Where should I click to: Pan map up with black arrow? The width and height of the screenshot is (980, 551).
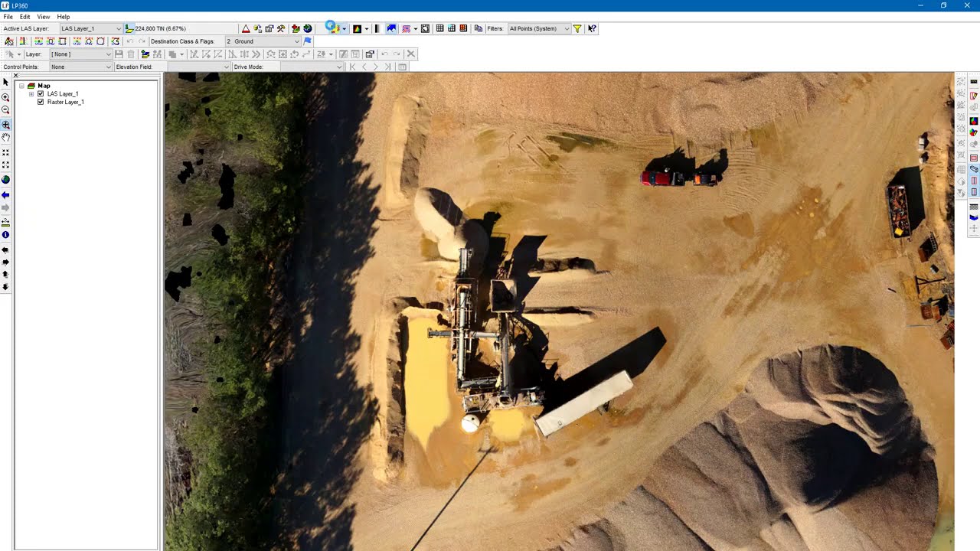point(5,275)
